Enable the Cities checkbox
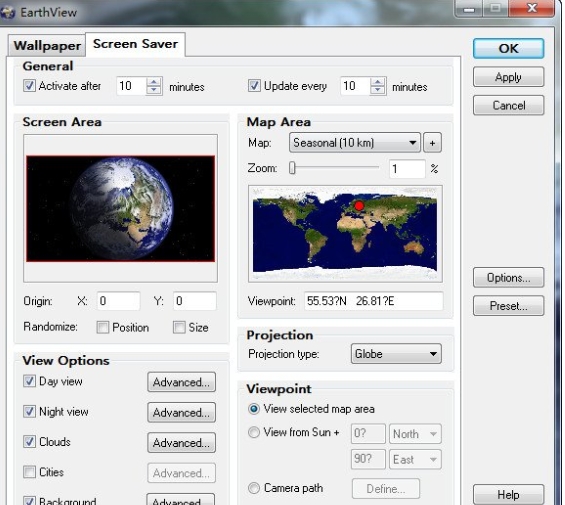The height and width of the screenshot is (505, 565). click(29, 472)
